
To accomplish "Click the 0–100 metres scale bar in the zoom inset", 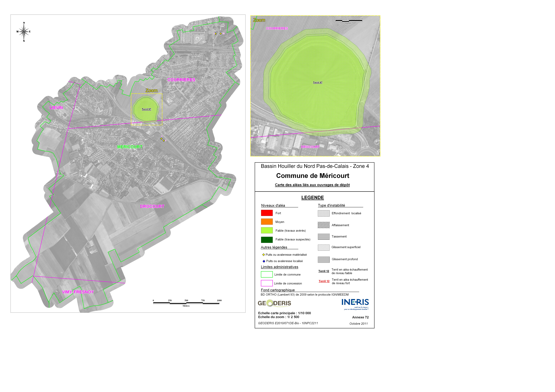I will [349, 21].
